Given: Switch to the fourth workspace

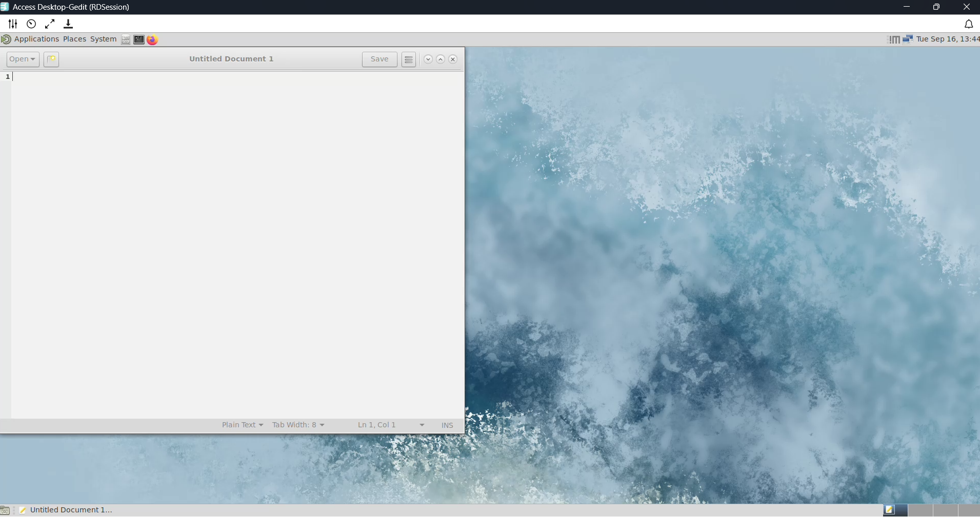Looking at the screenshot, I should pos(969,510).
